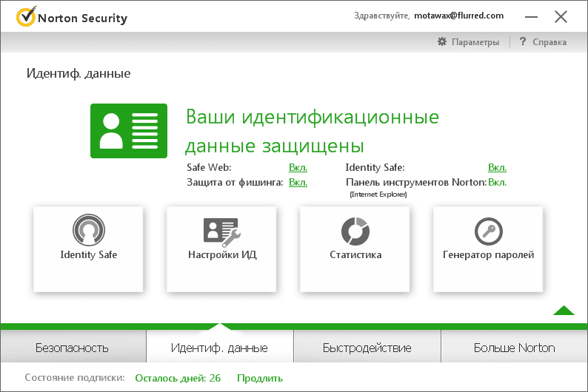Viewport: 588px width, 392px height.
Task: Click account email motawax@flurred.com
Action: [x=458, y=16]
